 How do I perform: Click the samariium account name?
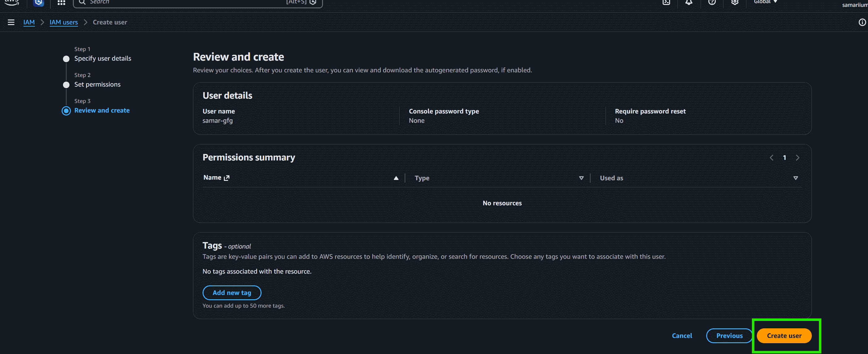coord(854,5)
